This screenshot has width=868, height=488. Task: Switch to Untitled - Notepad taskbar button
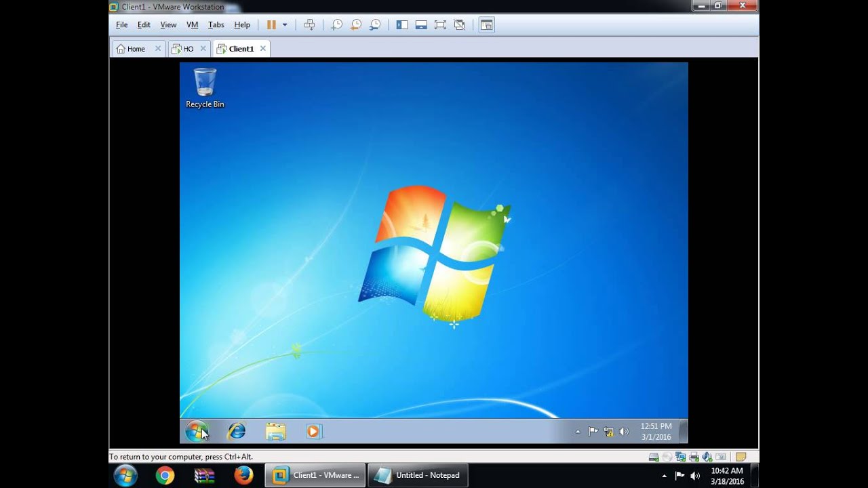pyautogui.click(x=418, y=475)
